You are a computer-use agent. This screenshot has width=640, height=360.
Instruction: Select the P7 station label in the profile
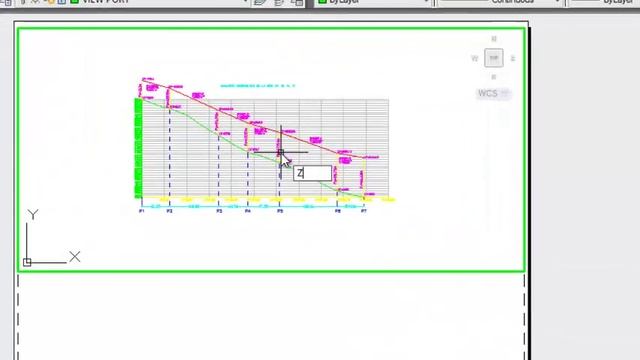coord(364,211)
